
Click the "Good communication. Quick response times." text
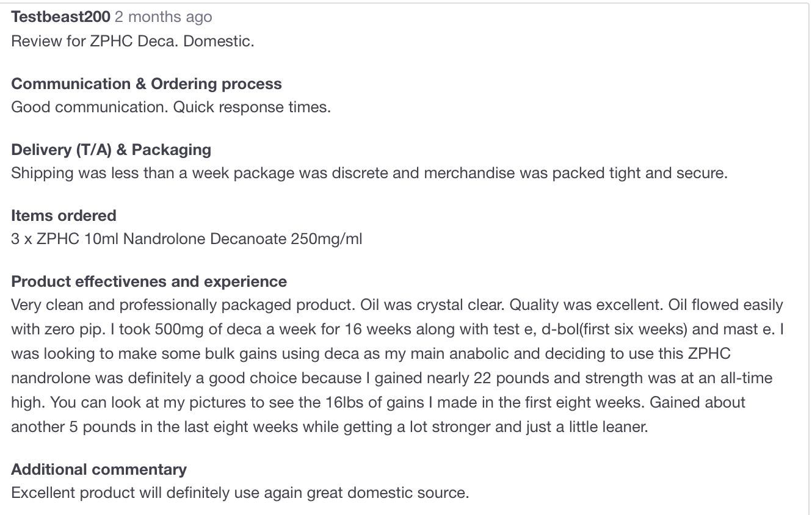pos(171,107)
